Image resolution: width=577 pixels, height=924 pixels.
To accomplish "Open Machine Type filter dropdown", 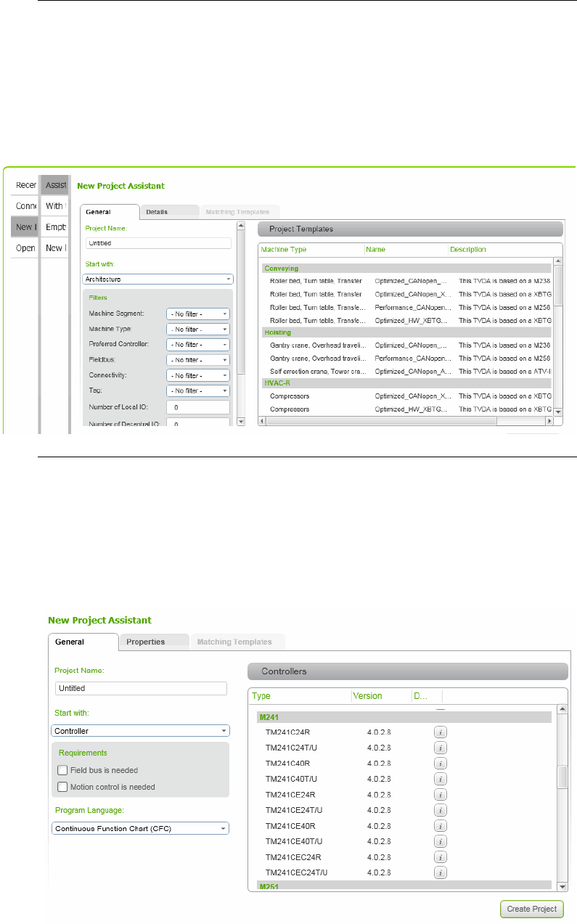I will pyautogui.click(x=198, y=329).
